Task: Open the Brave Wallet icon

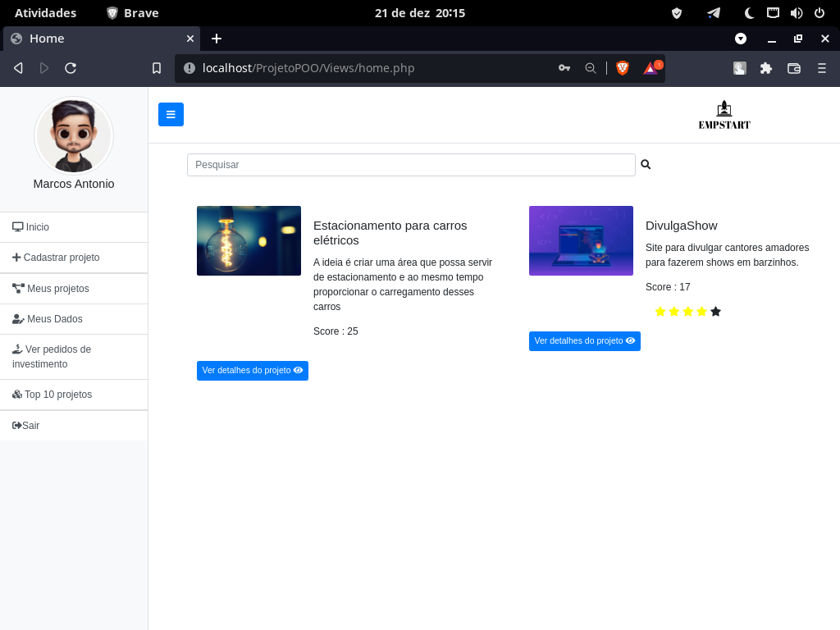Action: click(x=794, y=68)
